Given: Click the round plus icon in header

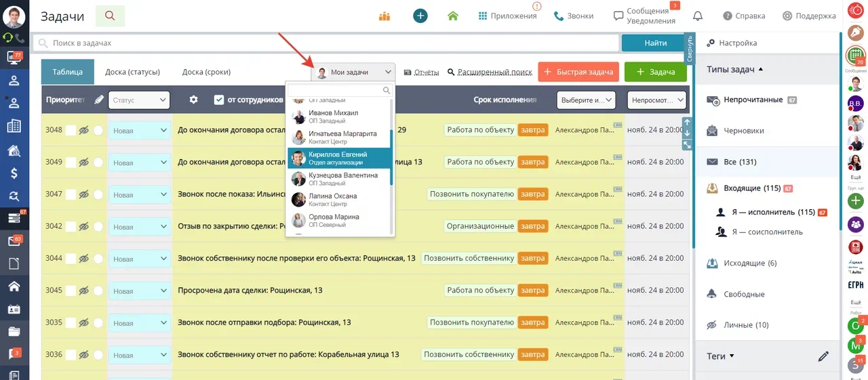Looking at the screenshot, I should click(x=420, y=16).
